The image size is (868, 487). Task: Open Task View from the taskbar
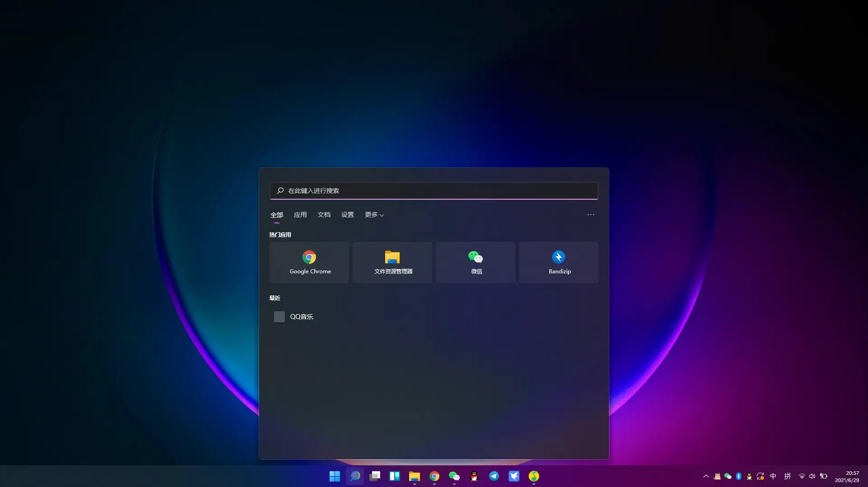[375, 476]
